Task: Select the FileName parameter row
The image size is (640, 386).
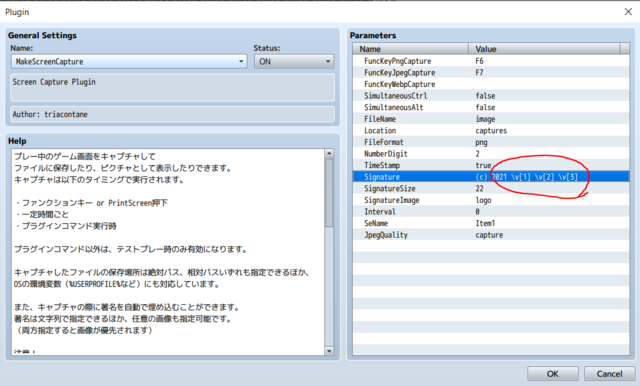Action: (x=491, y=119)
